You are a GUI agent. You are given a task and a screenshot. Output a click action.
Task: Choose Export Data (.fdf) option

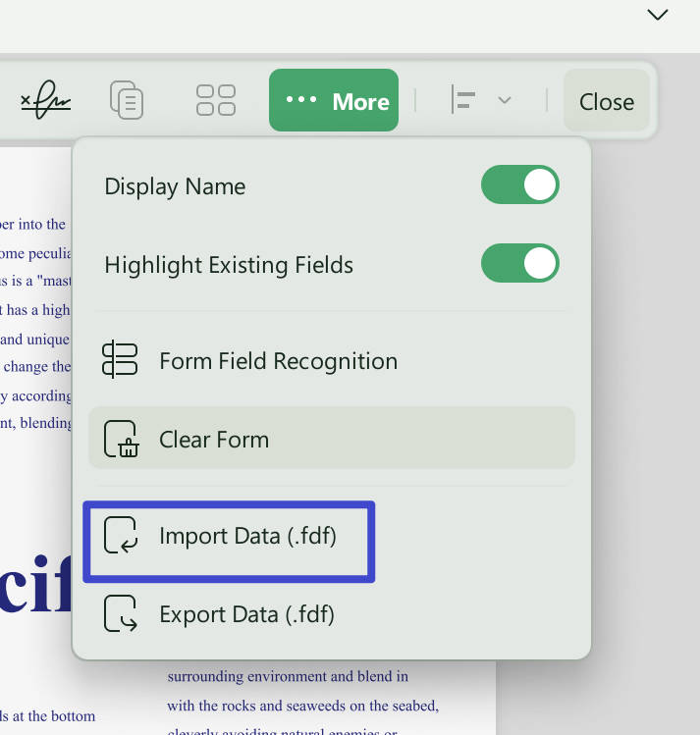(332, 614)
